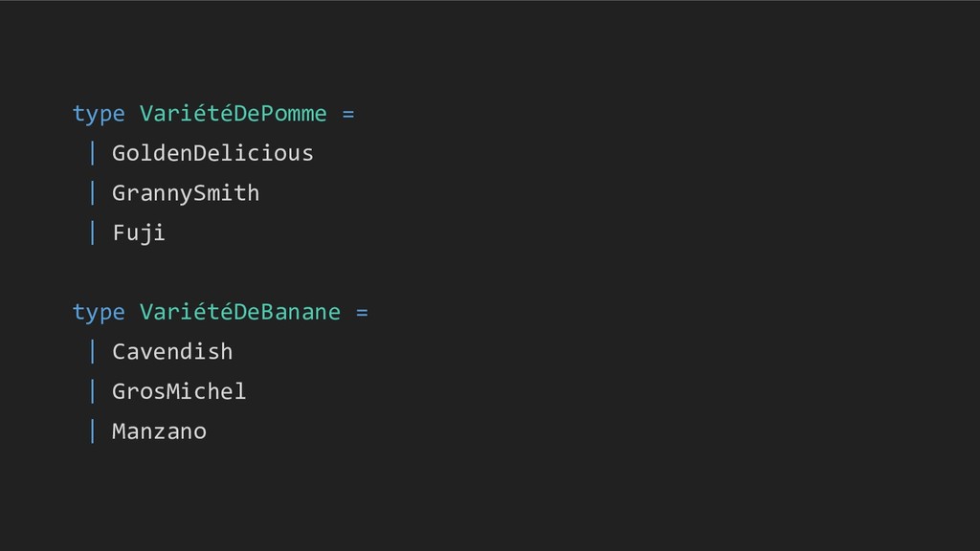Click the equals sign after VariétéDePomme
980x551 pixels.
348,115
